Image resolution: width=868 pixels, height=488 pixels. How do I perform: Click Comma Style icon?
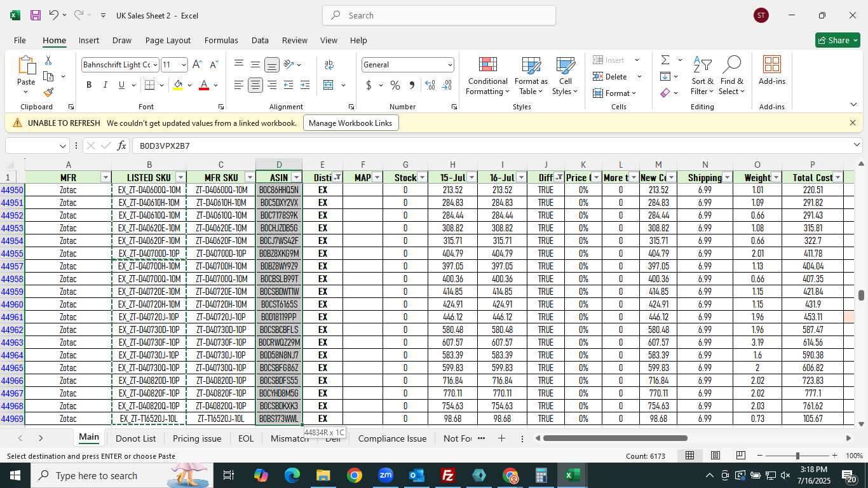(x=412, y=85)
